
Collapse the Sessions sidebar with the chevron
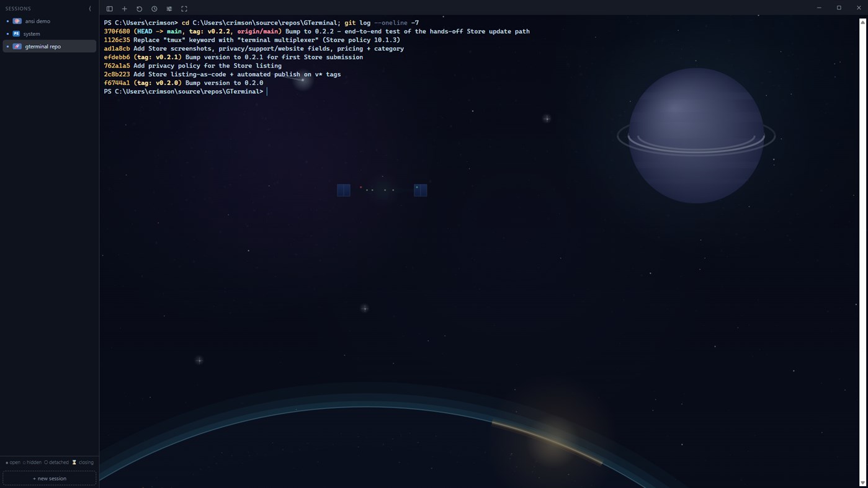click(90, 9)
